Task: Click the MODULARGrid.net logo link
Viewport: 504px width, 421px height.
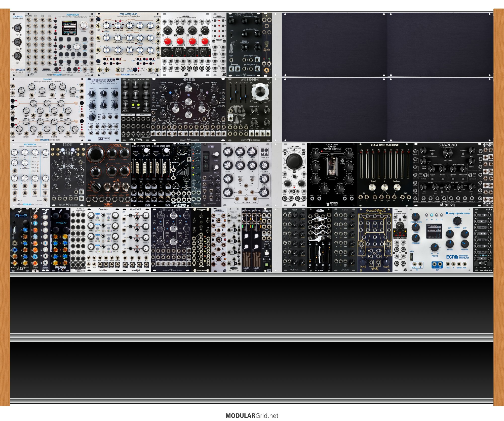Action: point(252,415)
